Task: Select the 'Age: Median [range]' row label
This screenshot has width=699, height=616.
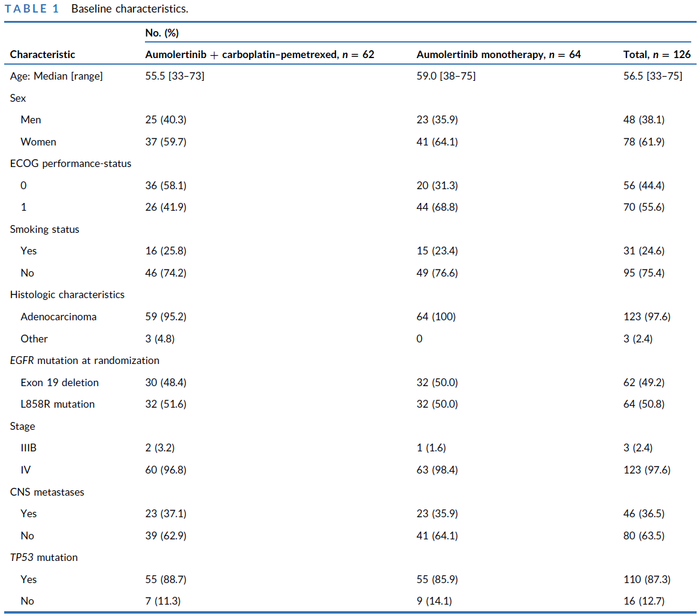Action: [56, 76]
